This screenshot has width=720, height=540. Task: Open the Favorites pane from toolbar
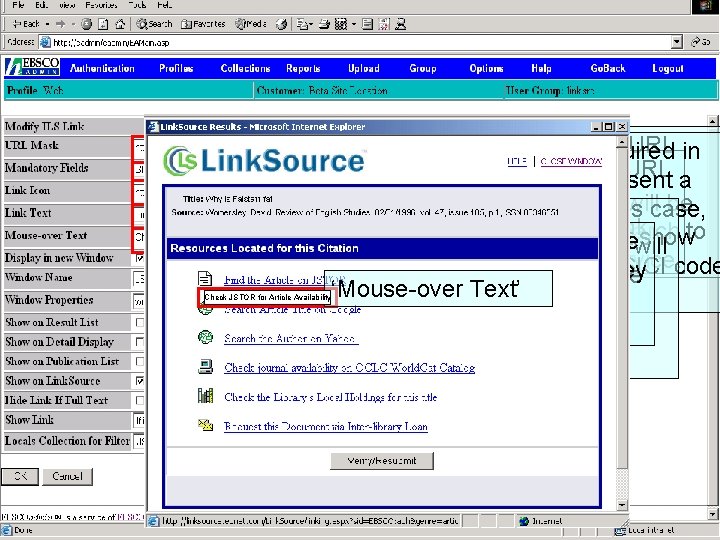coord(203,24)
